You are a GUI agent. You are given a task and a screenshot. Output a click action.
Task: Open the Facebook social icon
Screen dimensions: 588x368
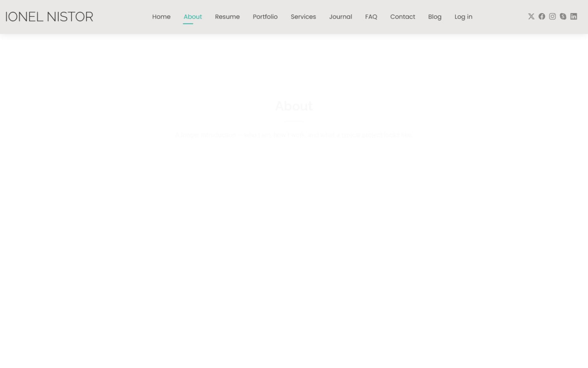pyautogui.click(x=542, y=16)
